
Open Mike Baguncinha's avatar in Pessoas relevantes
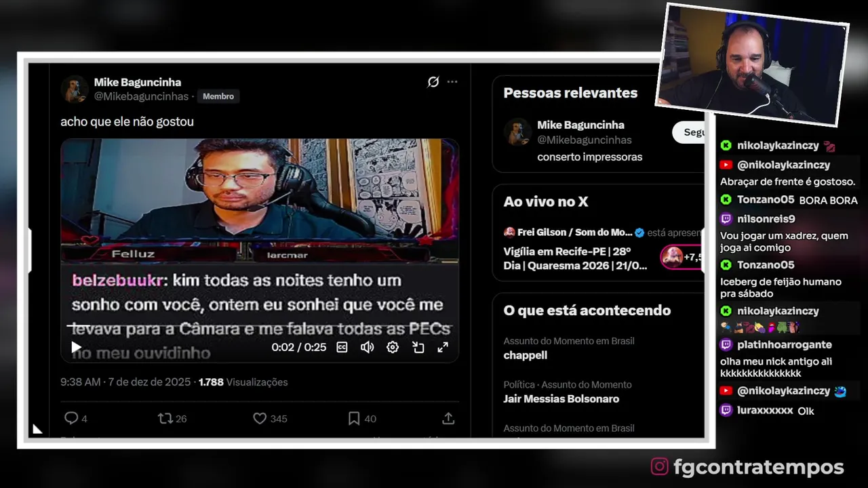click(x=518, y=132)
